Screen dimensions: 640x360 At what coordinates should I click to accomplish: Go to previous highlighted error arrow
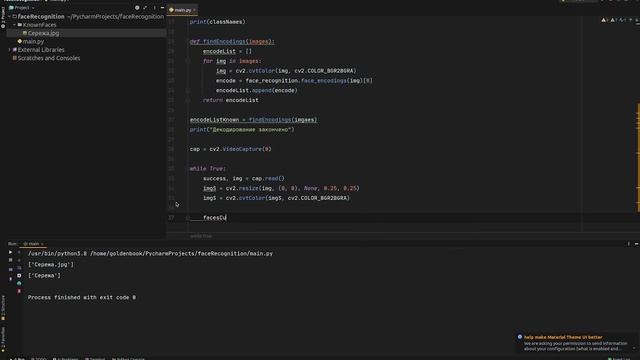coord(631,20)
